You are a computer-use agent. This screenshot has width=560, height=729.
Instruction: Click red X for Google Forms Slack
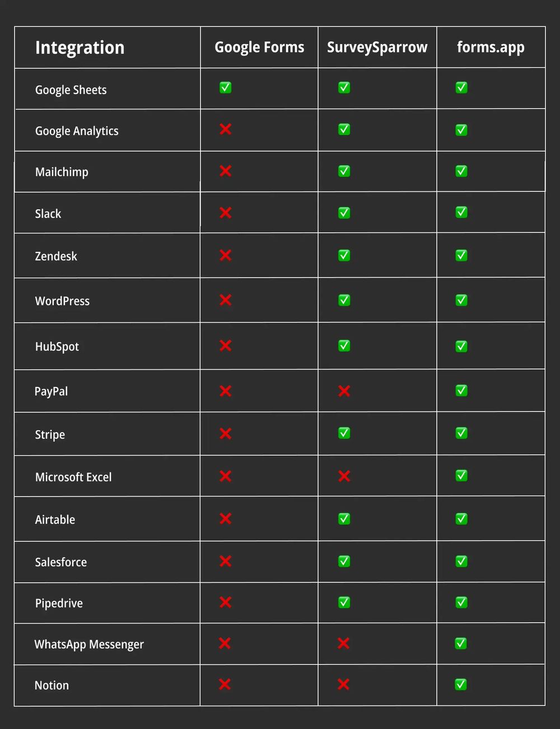[x=226, y=213]
